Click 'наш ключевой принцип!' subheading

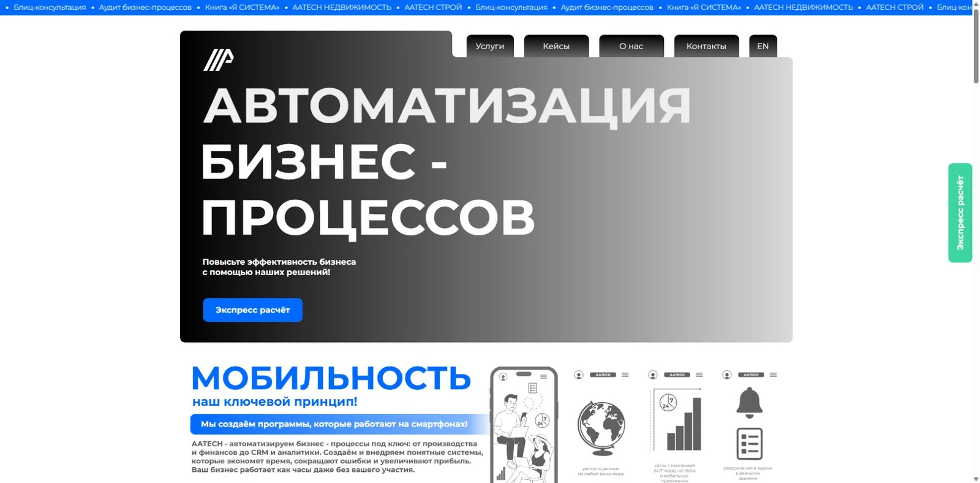[x=275, y=402]
